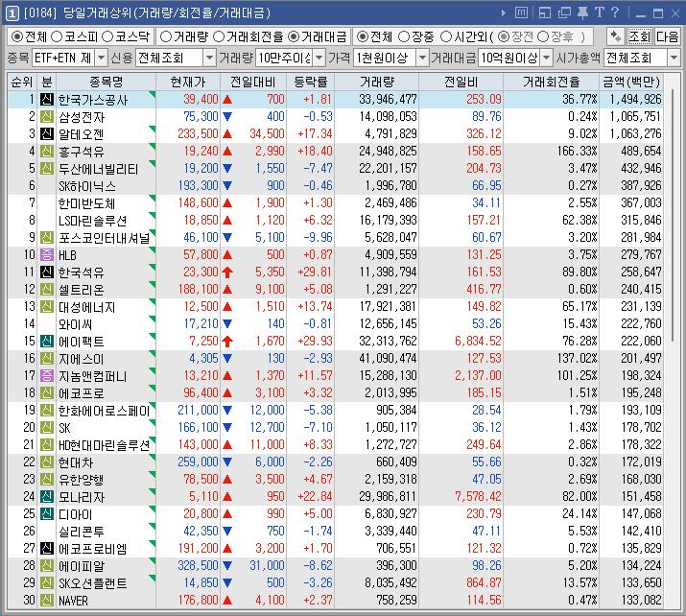This screenshot has height=616, width=686.
Task: Click the 증 badge next to HLB
Action: coord(47,254)
